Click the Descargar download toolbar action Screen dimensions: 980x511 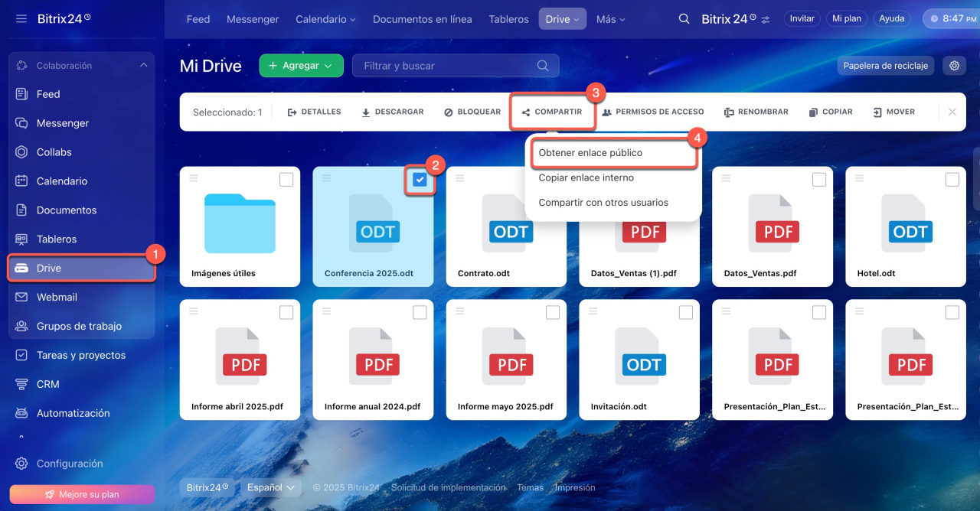point(392,112)
